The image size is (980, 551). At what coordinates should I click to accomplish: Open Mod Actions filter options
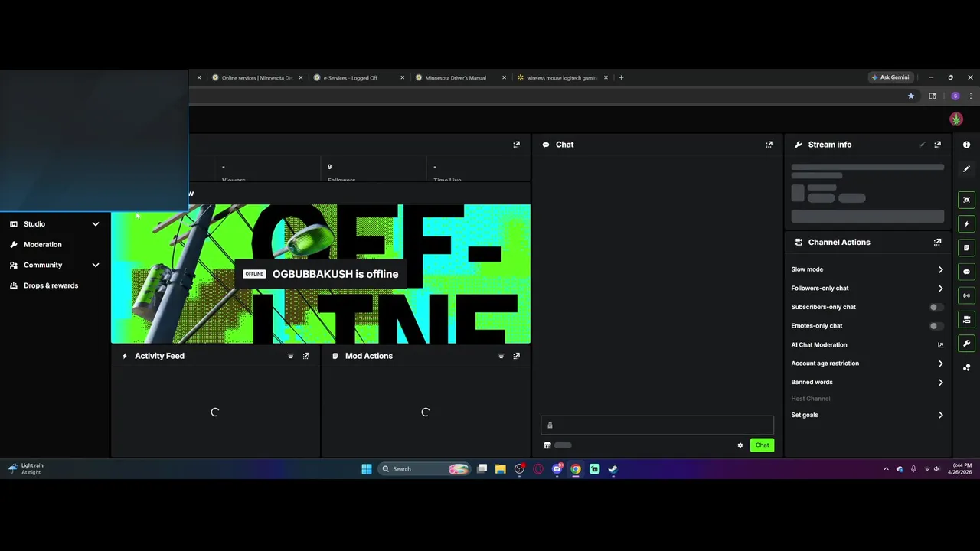click(501, 356)
